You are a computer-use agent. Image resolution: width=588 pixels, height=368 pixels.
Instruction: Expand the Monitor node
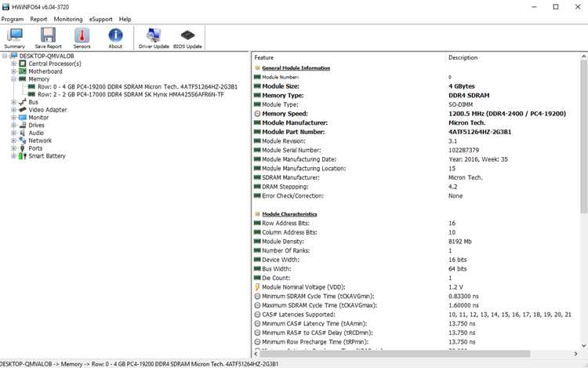tap(13, 118)
